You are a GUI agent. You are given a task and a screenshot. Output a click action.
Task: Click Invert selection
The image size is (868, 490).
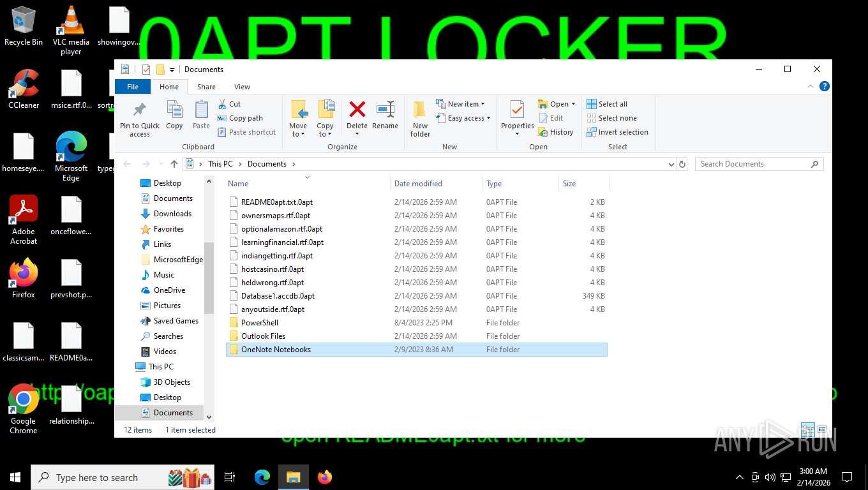pos(617,132)
